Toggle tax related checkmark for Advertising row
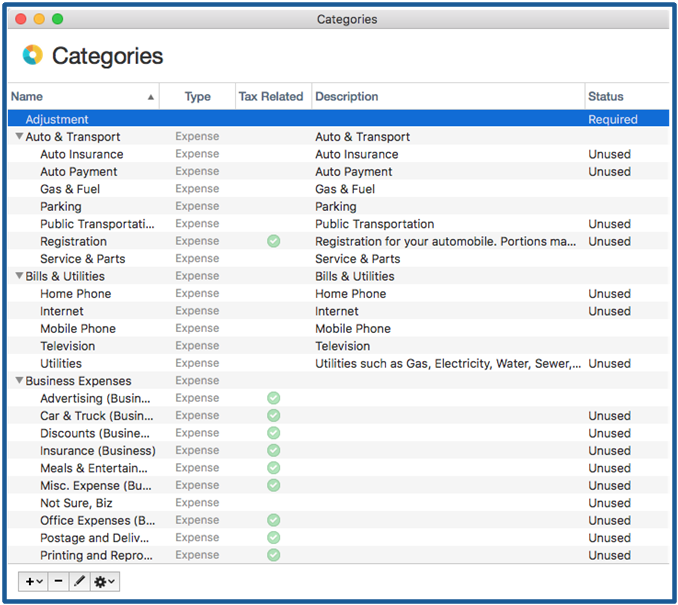678x605 pixels. tap(273, 398)
